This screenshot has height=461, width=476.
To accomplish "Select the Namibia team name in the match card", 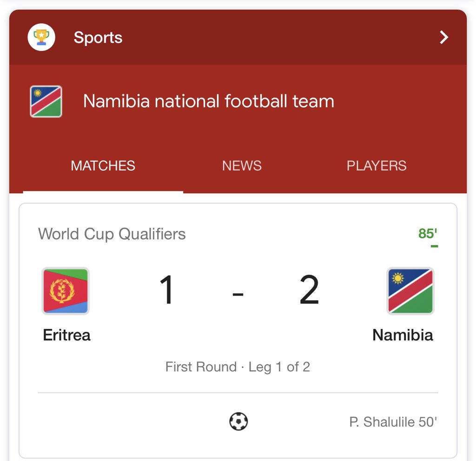I will coord(403,335).
